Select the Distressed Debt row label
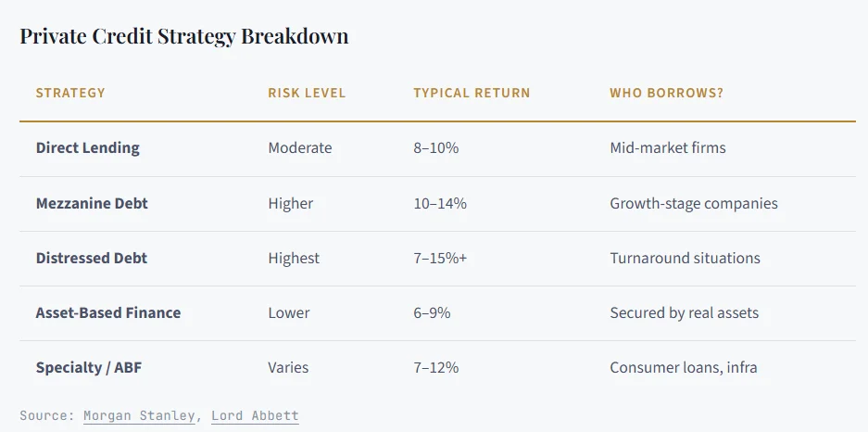This screenshot has height=432, width=868. click(91, 258)
